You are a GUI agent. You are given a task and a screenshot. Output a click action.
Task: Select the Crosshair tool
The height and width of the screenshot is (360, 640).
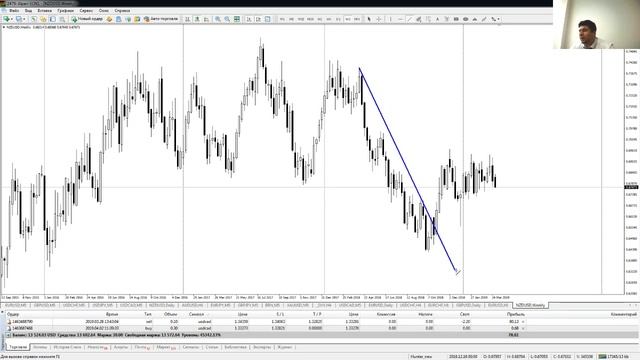point(379,19)
